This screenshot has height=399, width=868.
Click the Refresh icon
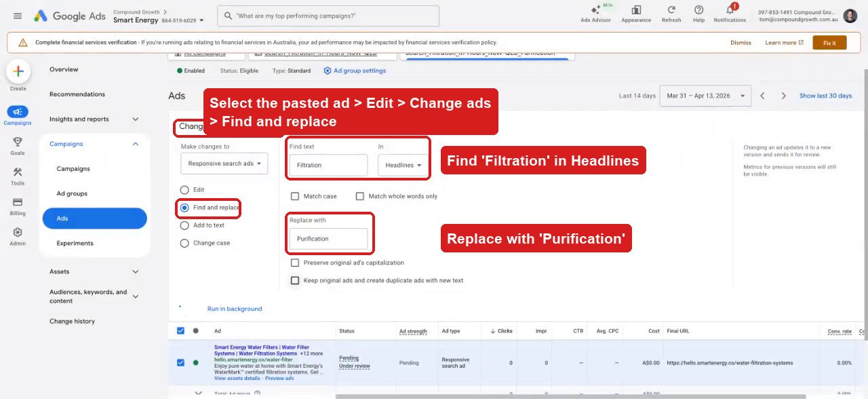pos(671,10)
